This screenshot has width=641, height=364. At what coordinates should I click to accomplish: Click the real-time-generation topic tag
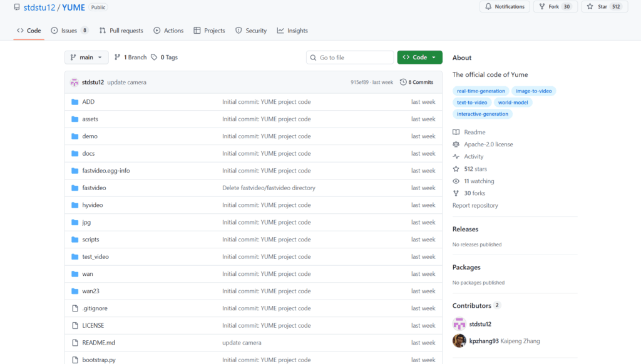click(480, 91)
